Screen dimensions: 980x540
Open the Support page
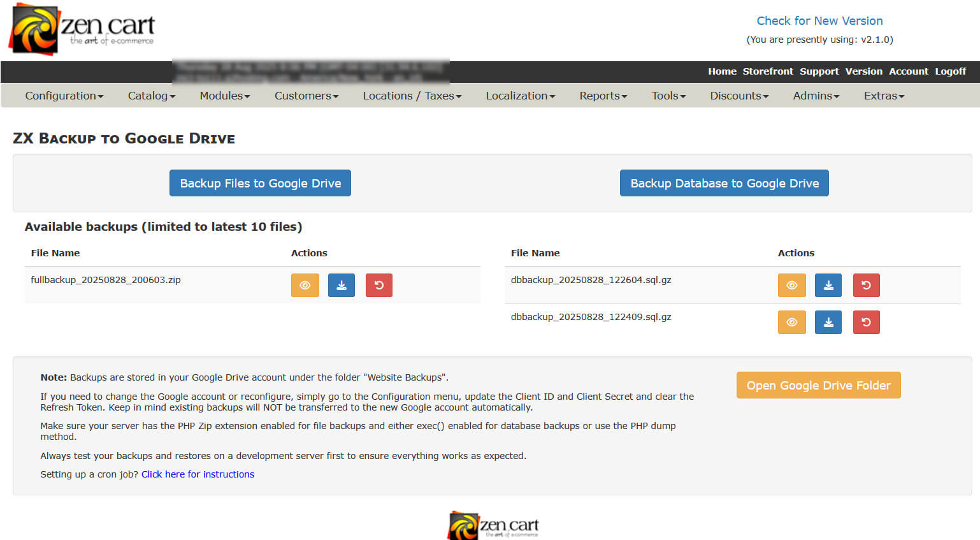[x=819, y=71]
